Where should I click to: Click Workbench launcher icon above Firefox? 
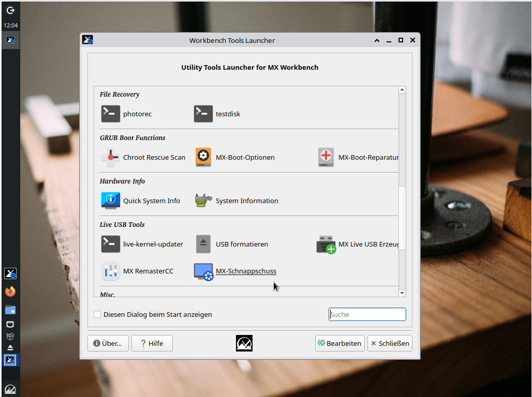pos(10,273)
